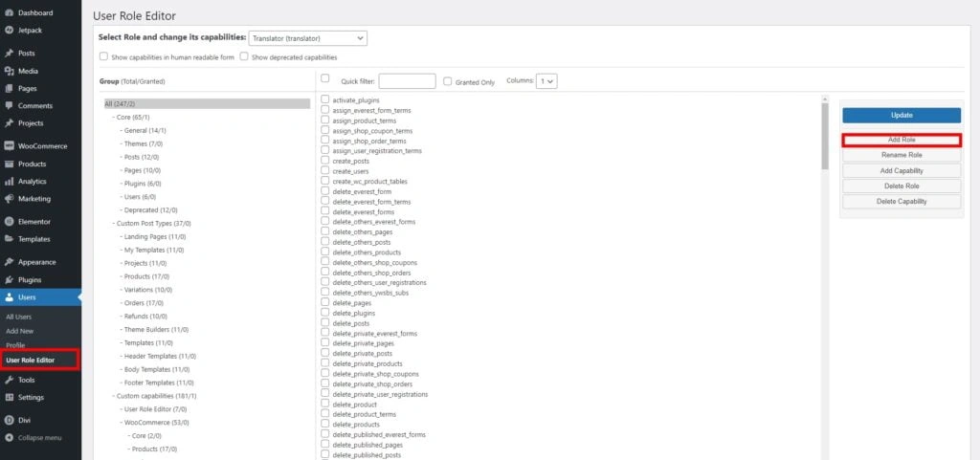Open the Columns count dropdown

(546, 82)
